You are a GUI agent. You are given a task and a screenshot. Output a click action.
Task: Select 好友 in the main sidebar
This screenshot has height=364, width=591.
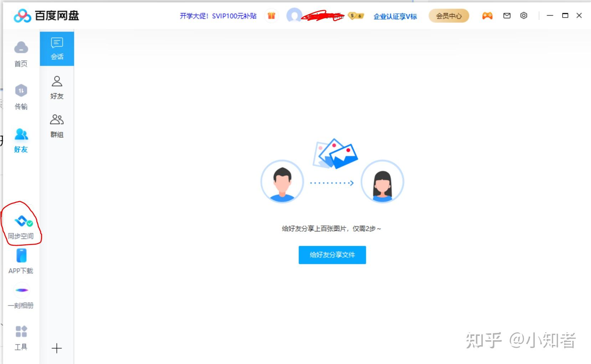21,140
